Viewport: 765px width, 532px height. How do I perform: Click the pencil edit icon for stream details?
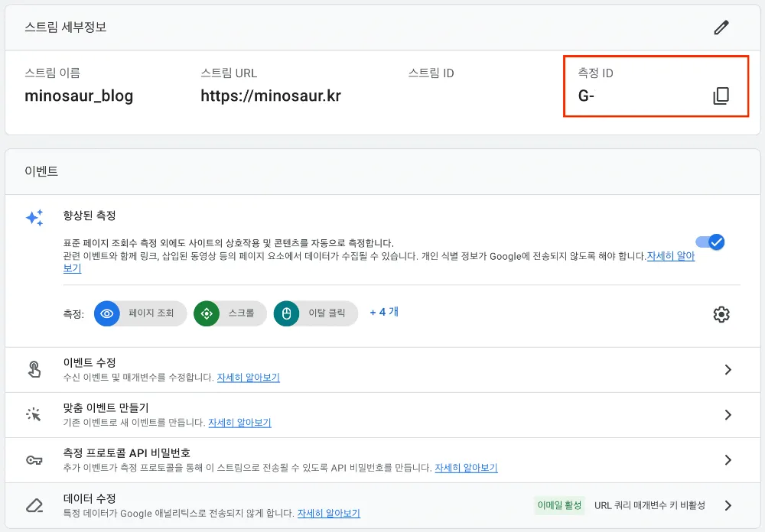(x=721, y=28)
